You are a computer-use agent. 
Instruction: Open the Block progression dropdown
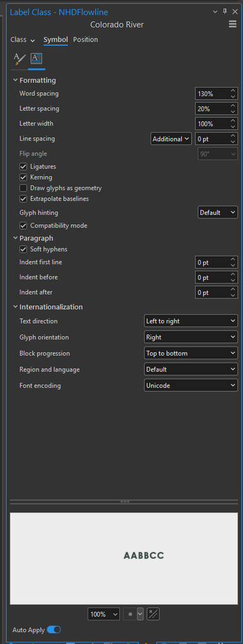tap(191, 353)
